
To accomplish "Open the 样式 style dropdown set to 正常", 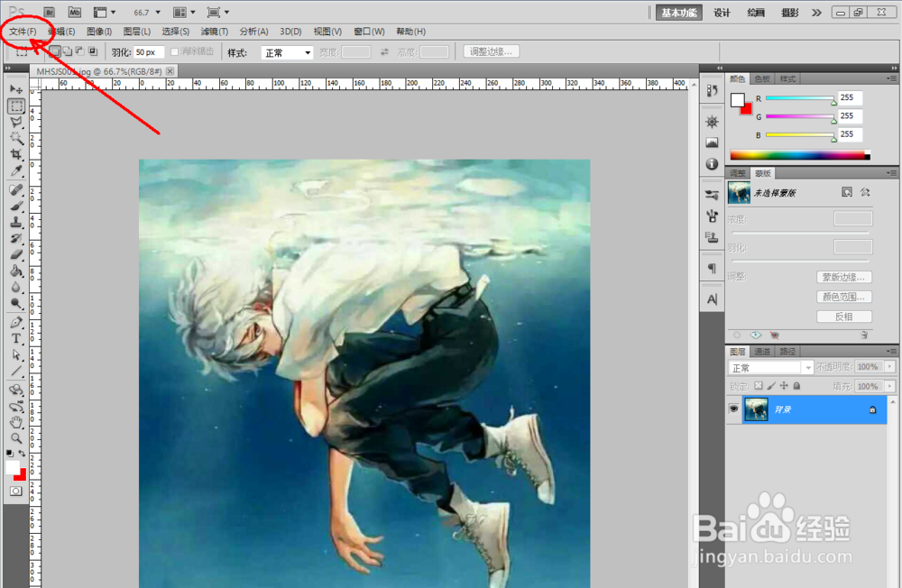I will (287, 52).
